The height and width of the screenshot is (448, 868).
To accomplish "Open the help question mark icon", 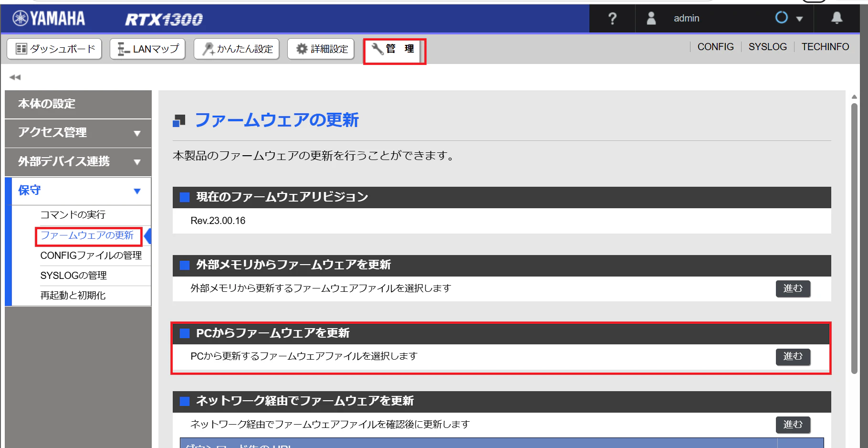I will tap(612, 19).
